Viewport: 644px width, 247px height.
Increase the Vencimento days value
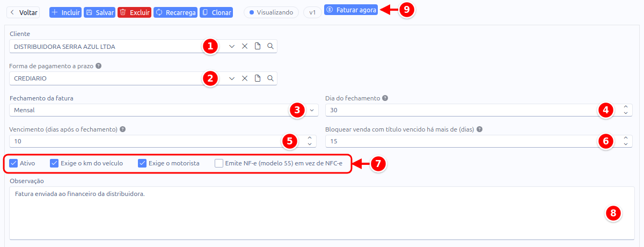click(309, 138)
